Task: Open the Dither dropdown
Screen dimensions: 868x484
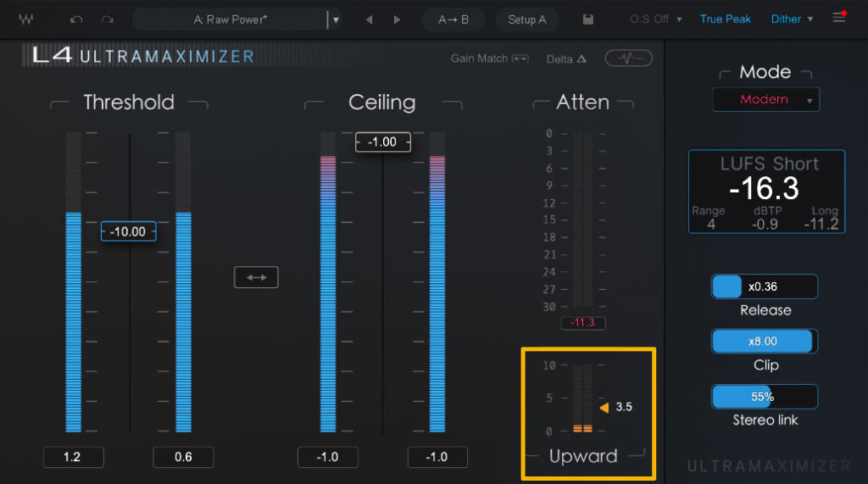Action: tap(792, 19)
